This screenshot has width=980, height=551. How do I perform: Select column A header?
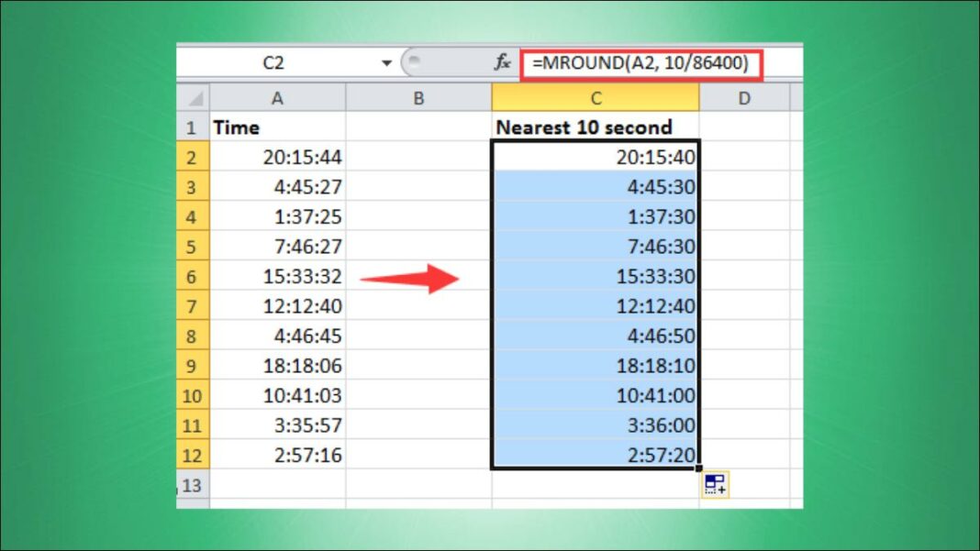point(277,98)
